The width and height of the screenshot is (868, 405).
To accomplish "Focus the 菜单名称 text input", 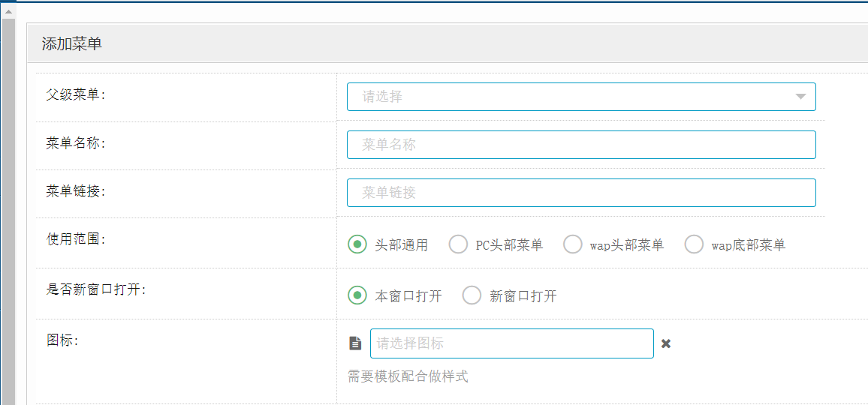I will coord(580,145).
